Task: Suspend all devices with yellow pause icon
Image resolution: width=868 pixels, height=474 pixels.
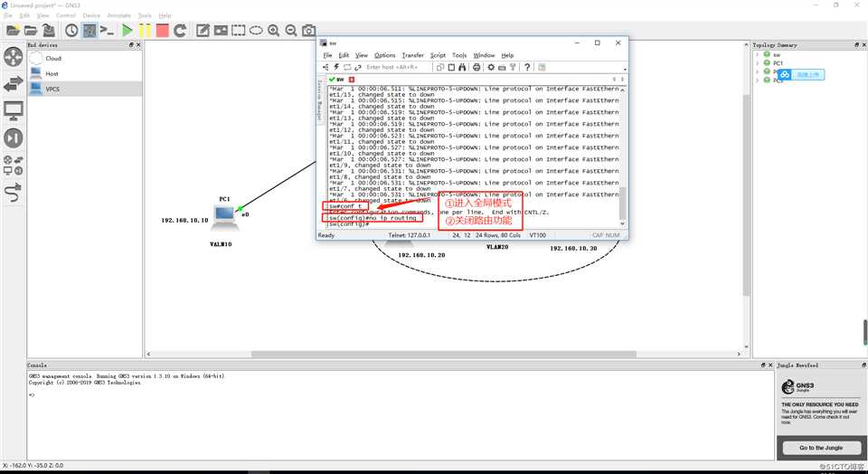Action: coord(145,31)
